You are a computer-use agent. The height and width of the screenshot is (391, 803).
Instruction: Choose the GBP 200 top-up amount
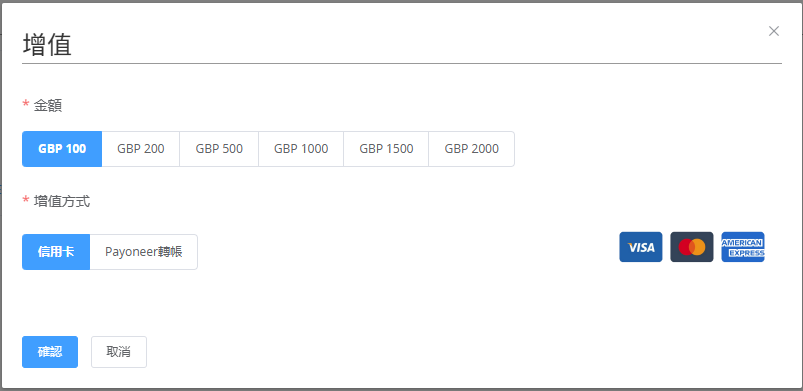141,149
